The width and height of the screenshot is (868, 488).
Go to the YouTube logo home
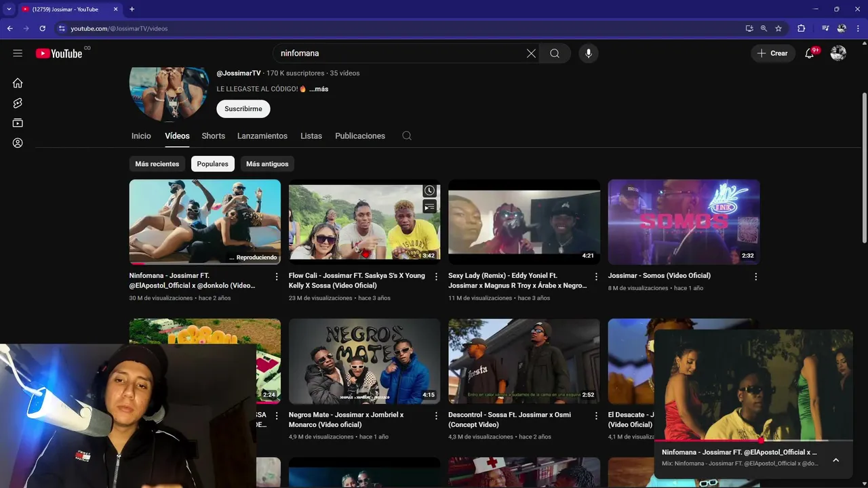[x=59, y=53]
